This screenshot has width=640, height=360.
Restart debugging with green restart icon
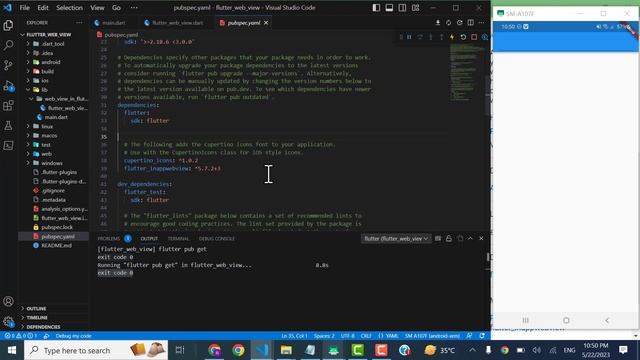[463, 37]
